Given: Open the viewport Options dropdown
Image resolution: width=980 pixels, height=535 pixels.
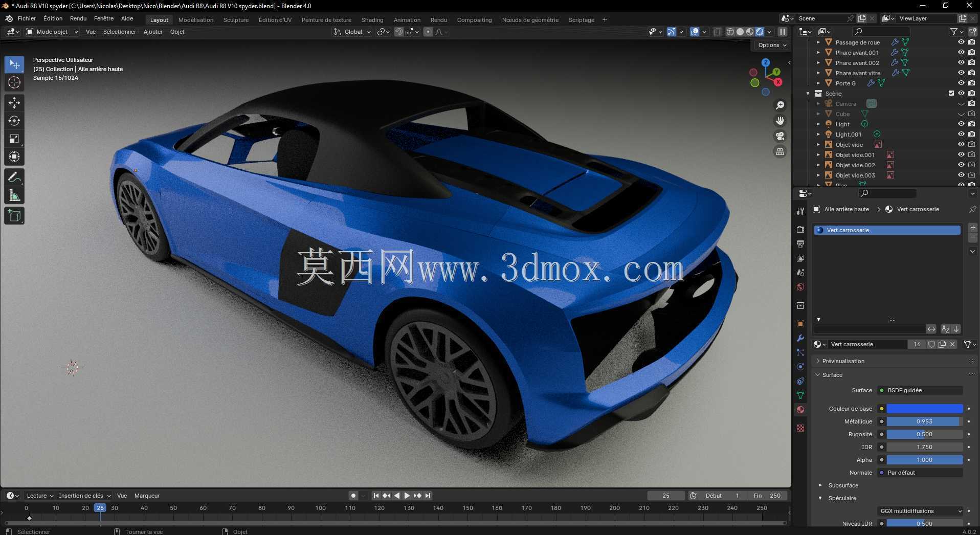Looking at the screenshot, I should click(x=772, y=45).
